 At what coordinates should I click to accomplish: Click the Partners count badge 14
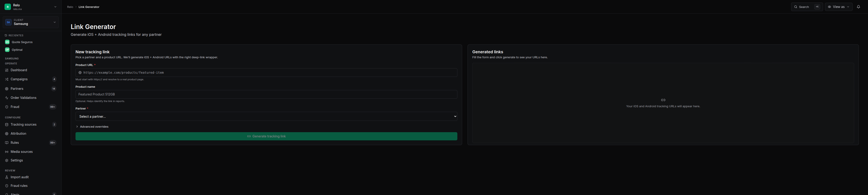coord(54,89)
